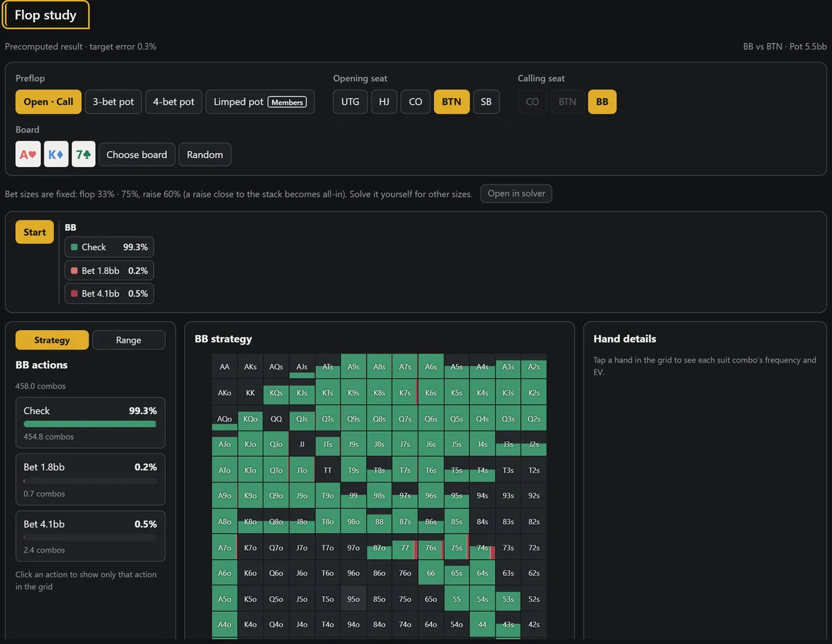
Task: Generate a Random board
Action: pyautogui.click(x=205, y=155)
